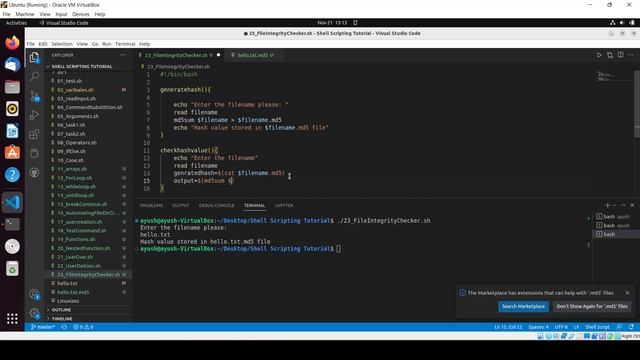
Task: Open the Selection menu
Action: point(62,44)
